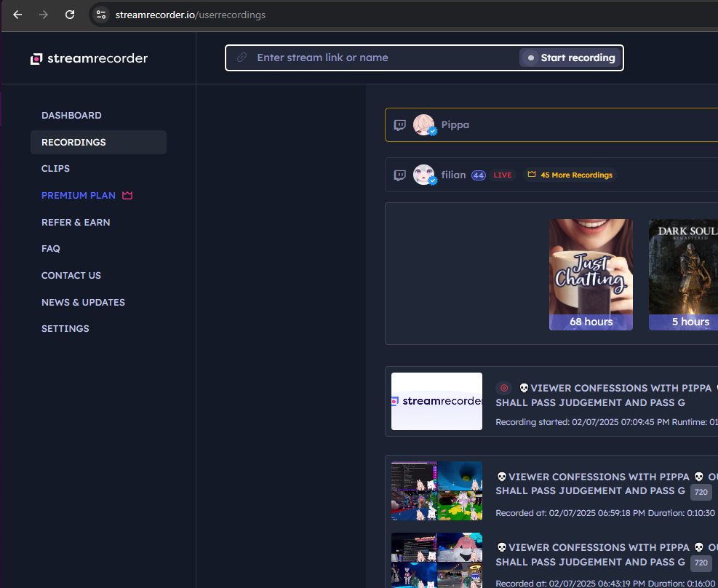
Task: Click the 720 badge on the 06:59:18 PM recording
Action: tap(701, 492)
